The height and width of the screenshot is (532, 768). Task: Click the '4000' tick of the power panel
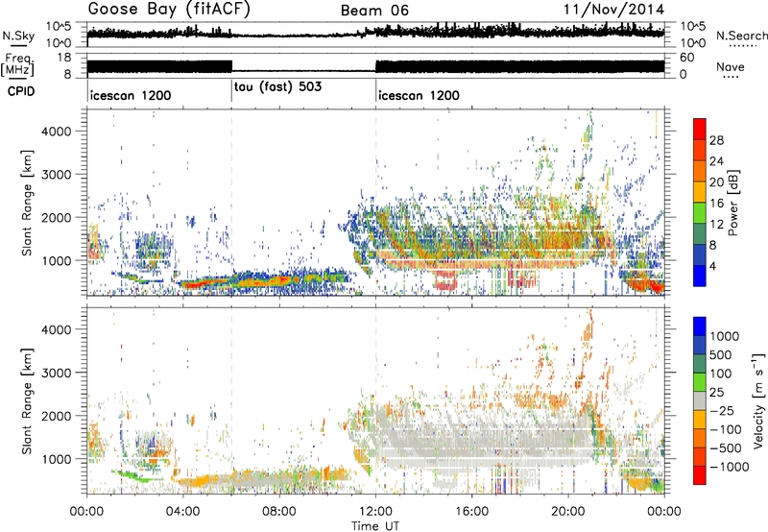(58, 132)
